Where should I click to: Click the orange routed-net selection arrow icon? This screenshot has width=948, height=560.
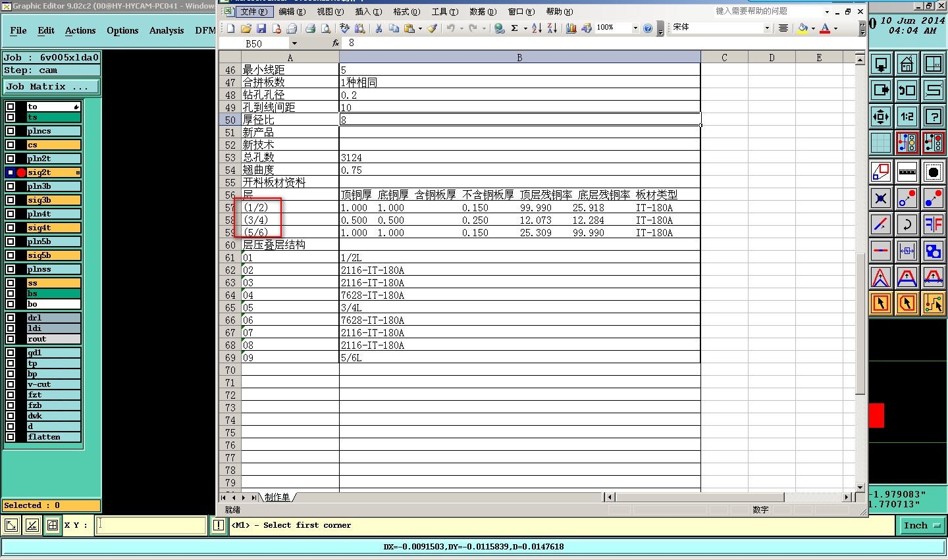click(934, 303)
